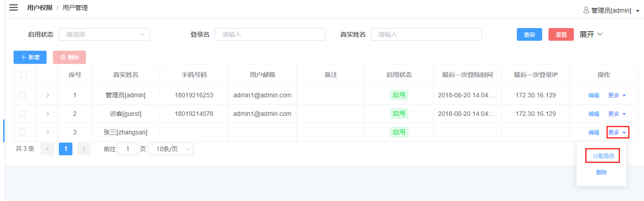This screenshot has height=201, width=644.
Task: Click the admin user avatar icon
Action: (586, 10)
